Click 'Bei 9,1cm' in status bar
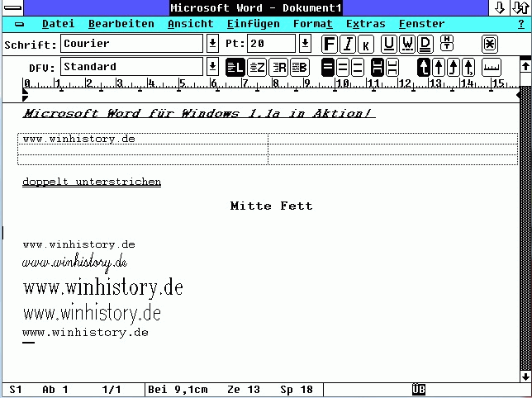Screen dimensions: 532x398 pyautogui.click(x=178, y=390)
